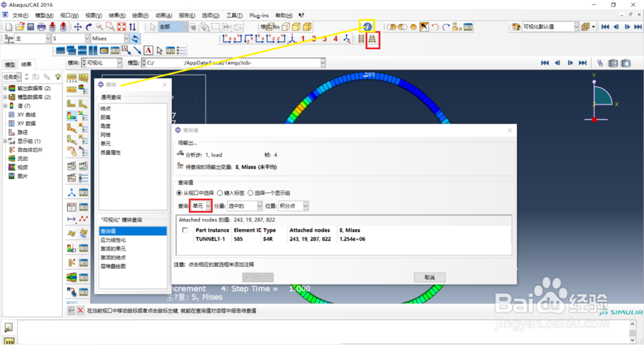
Task: Click the lightbulb icon in results tree
Action: click(x=58, y=77)
